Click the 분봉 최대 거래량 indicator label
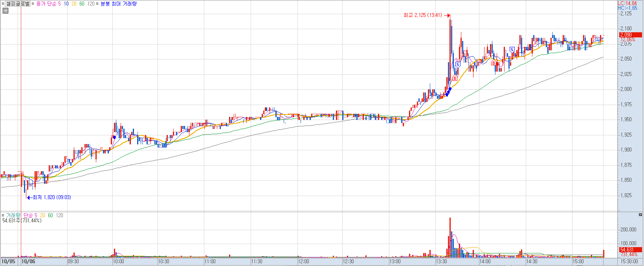 coord(119,4)
